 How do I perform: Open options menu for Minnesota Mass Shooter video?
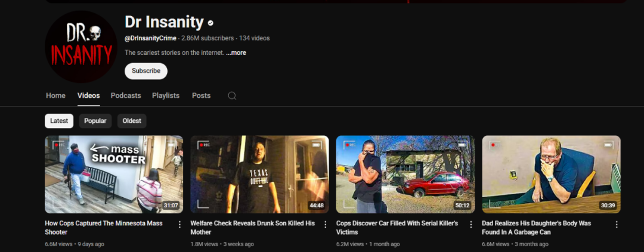179,225
